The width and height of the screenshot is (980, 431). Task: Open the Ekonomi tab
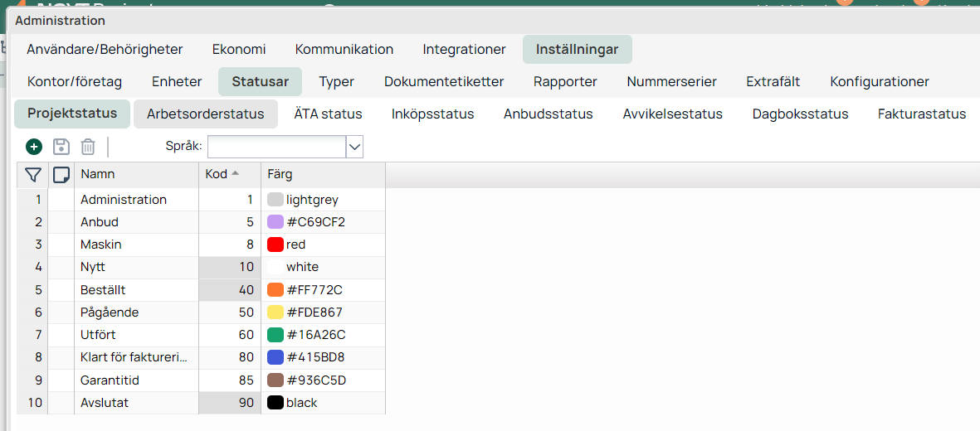[x=239, y=50]
